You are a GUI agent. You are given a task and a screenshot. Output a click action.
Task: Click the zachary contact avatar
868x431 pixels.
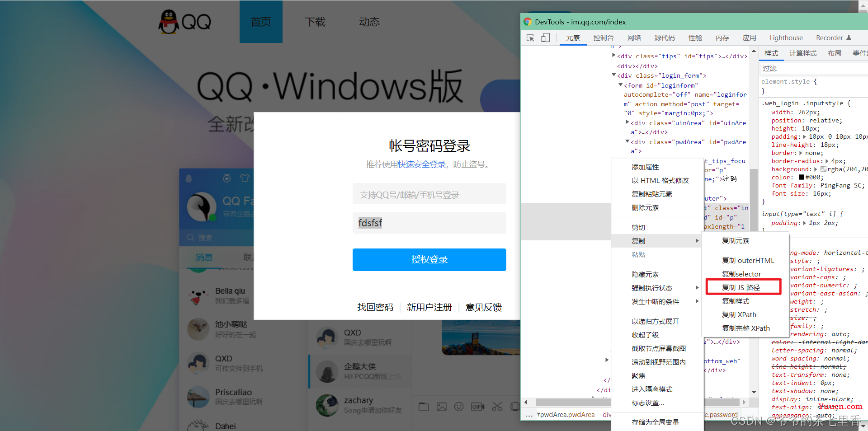(327, 405)
